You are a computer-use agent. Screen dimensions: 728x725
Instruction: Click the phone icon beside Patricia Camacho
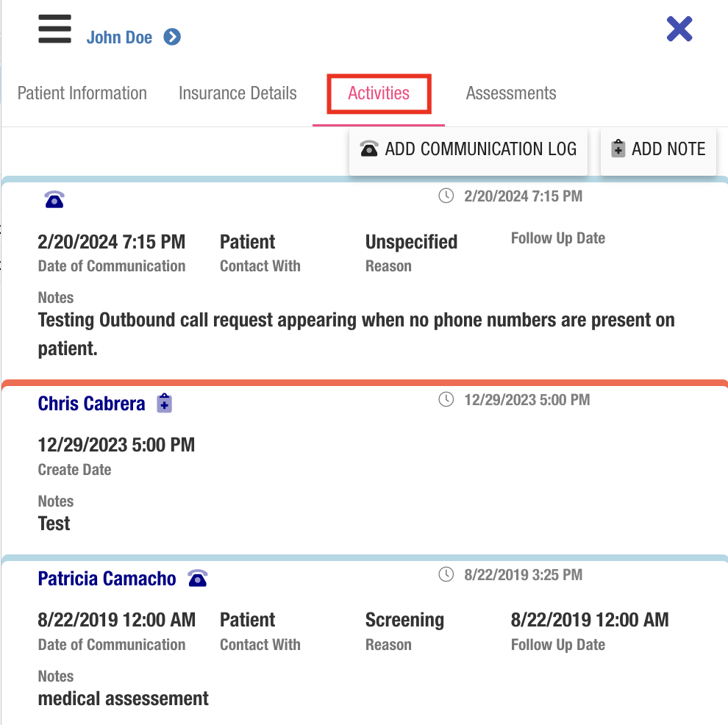click(x=197, y=579)
